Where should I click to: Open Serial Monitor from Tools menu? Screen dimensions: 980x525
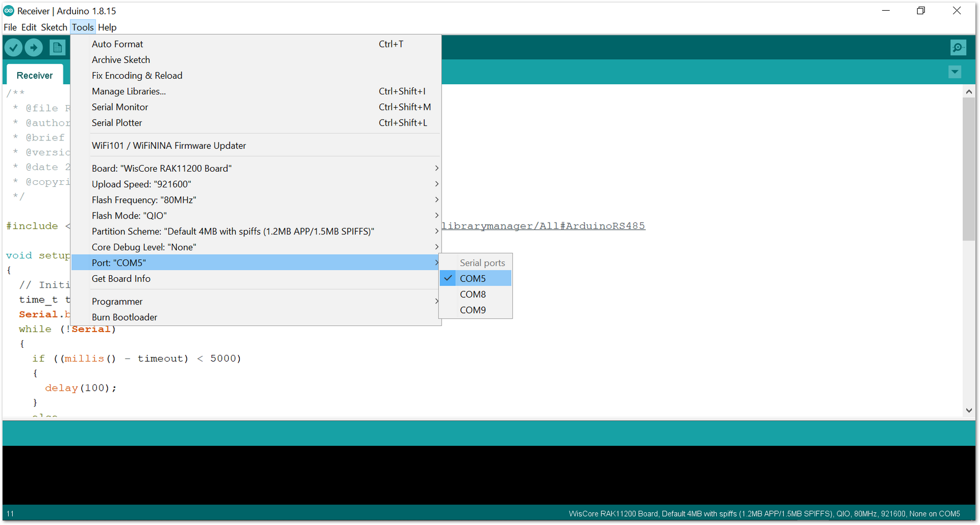[x=256, y=107]
